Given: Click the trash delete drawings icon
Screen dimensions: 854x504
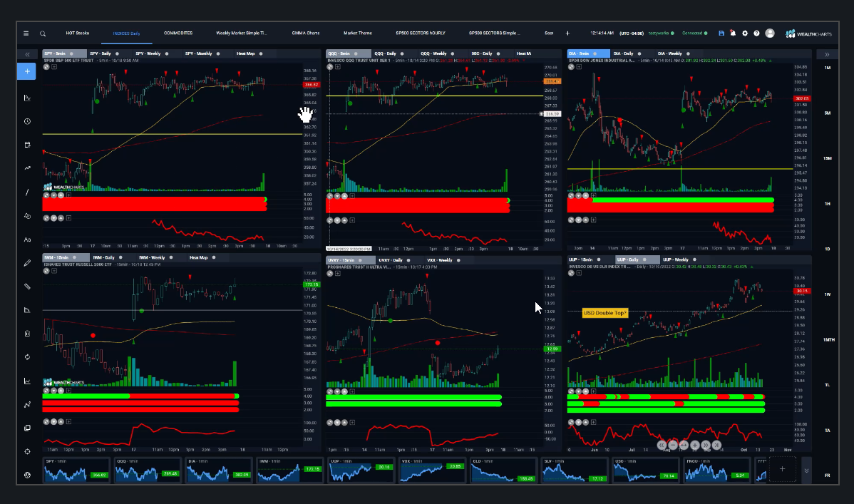Looking at the screenshot, I should point(27,334).
